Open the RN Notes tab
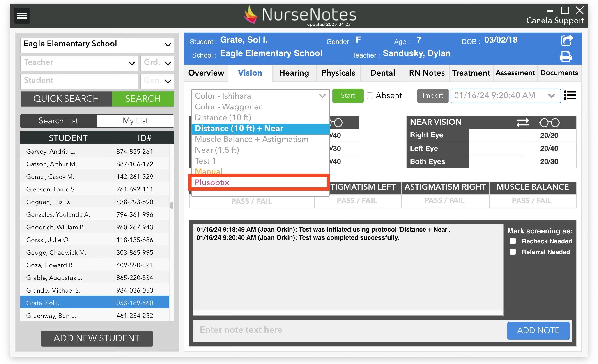This screenshot has height=364, width=598. [427, 73]
